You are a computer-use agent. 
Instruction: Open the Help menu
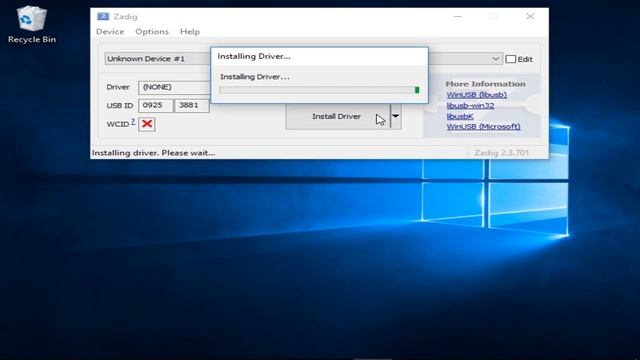pyautogui.click(x=190, y=31)
